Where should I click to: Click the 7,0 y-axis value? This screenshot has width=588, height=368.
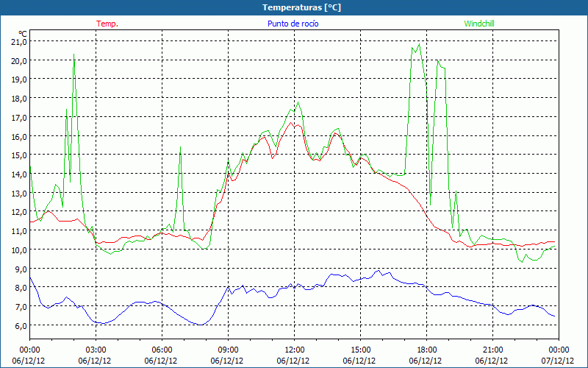tap(21, 307)
